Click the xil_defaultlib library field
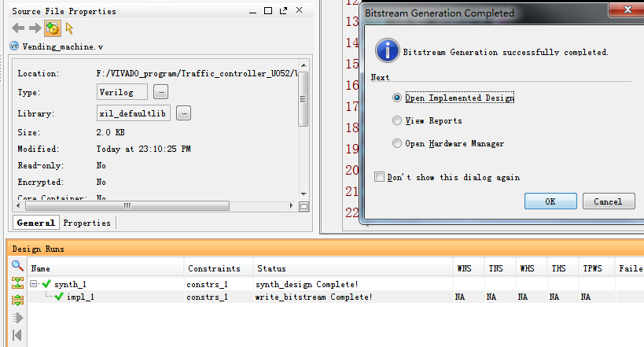 (x=134, y=113)
